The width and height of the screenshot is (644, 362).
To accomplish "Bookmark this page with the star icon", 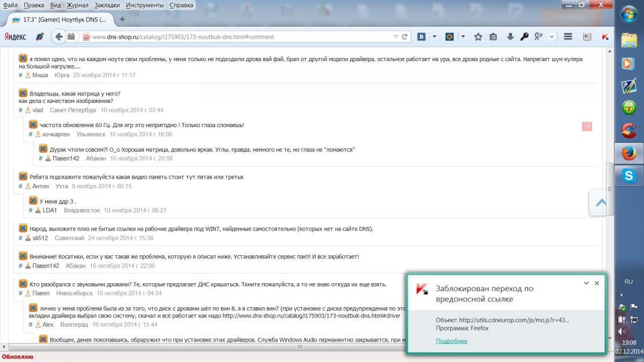I will pos(478,37).
